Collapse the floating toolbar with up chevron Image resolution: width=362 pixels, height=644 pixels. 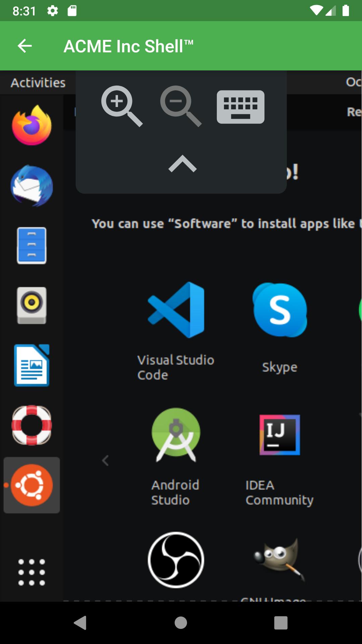(x=182, y=164)
